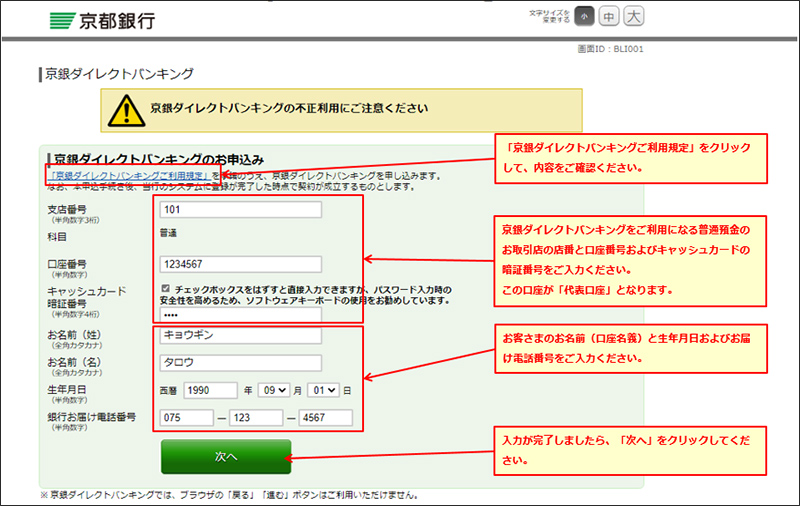Click the birth year field showing 1990

[210, 390]
